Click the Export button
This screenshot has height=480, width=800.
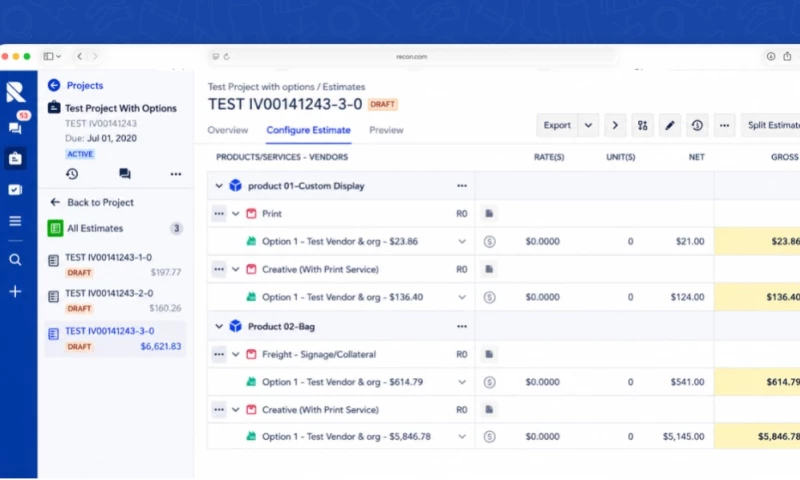[x=557, y=125]
